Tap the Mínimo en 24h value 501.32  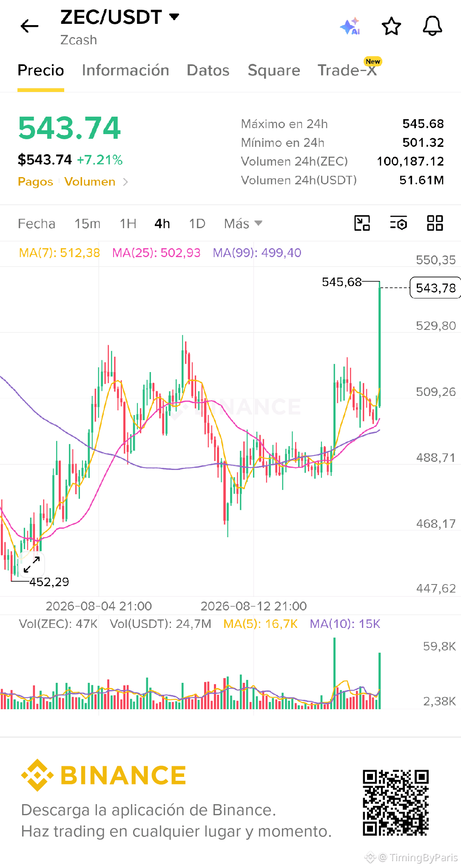[x=423, y=143]
